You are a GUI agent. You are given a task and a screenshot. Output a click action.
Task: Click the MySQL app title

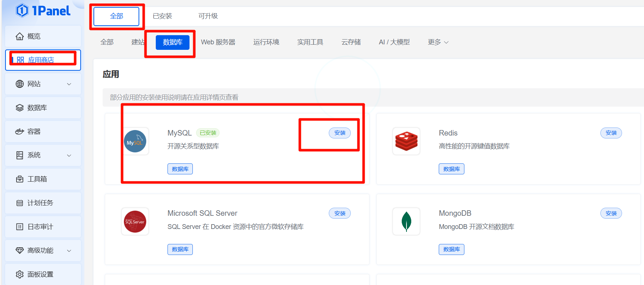[180, 133]
